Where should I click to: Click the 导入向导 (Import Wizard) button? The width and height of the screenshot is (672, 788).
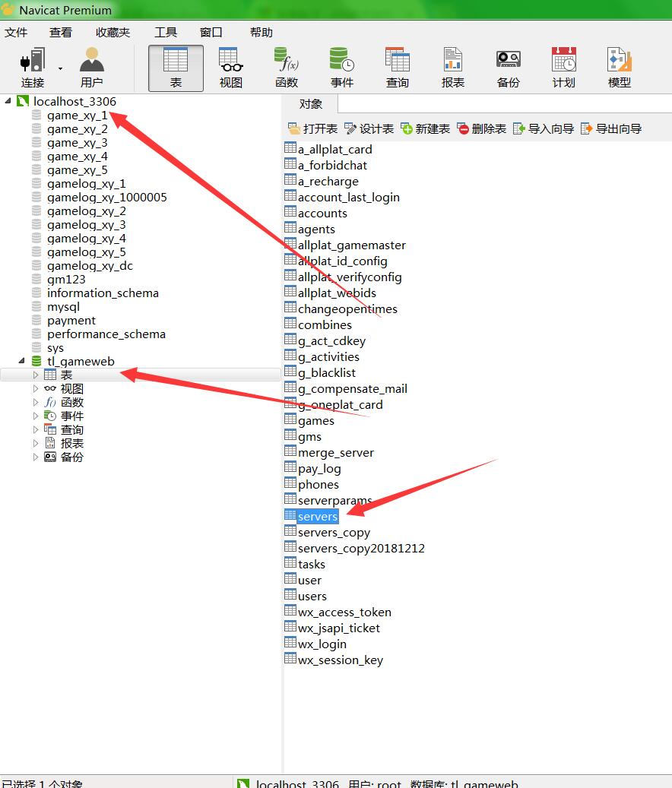tap(544, 128)
